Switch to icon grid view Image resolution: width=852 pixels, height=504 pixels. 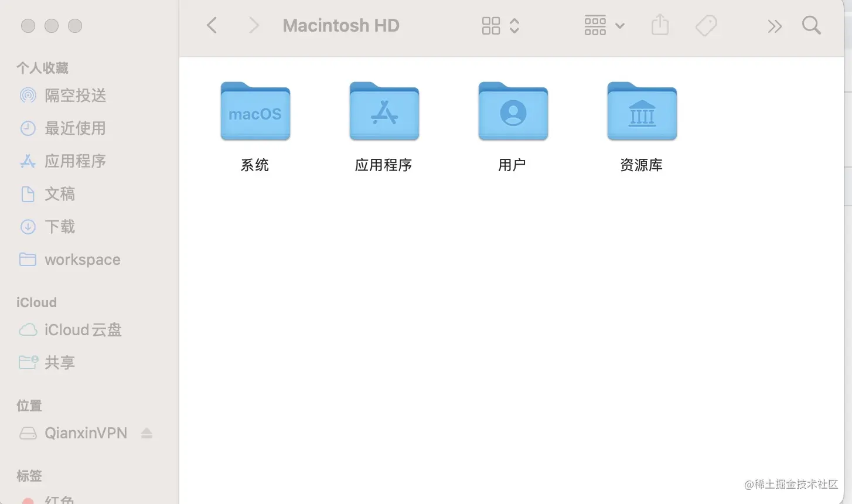(x=491, y=25)
